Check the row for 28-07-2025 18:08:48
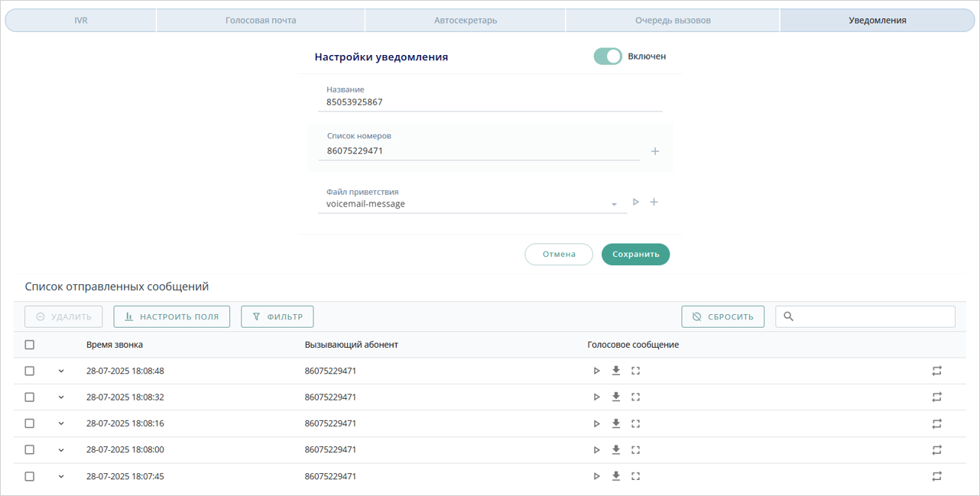This screenshot has height=496, width=980. [30, 371]
